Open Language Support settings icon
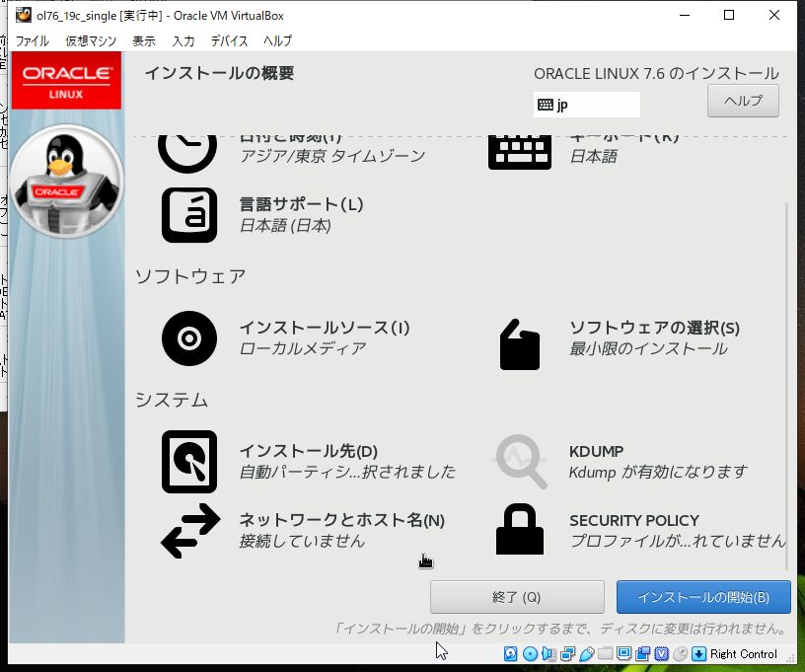805x672 pixels. pos(188,214)
